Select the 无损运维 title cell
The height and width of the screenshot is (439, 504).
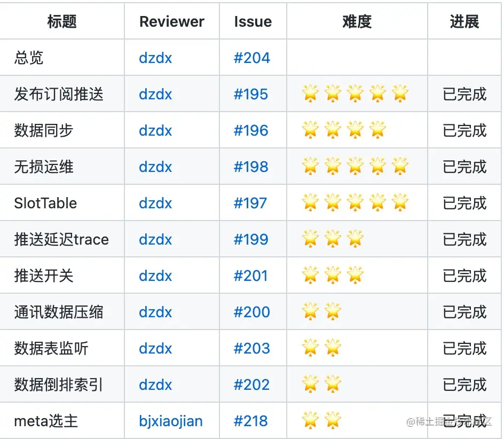pyautogui.click(x=62, y=167)
